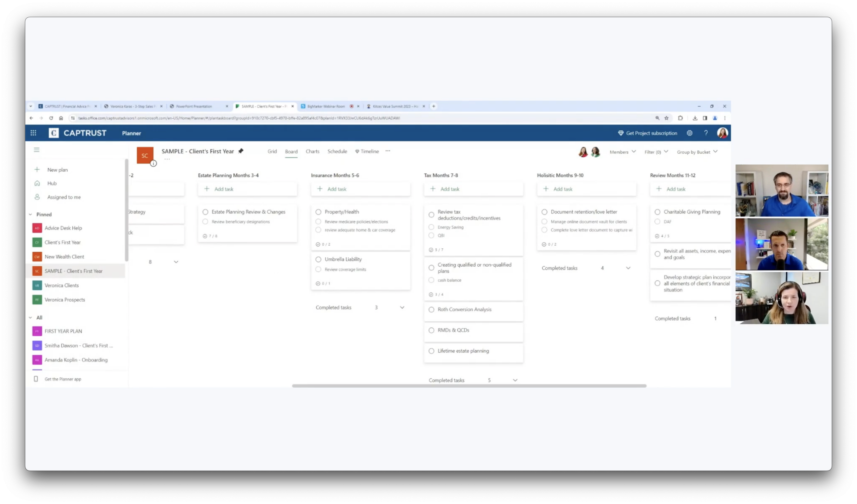Click the plan info icon on SC tile

(153, 164)
